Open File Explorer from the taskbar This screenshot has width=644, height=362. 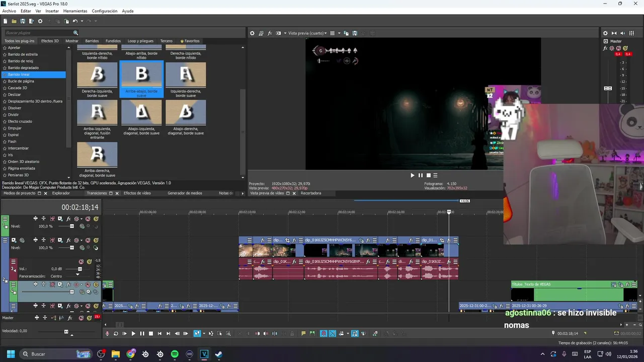pos(116,354)
